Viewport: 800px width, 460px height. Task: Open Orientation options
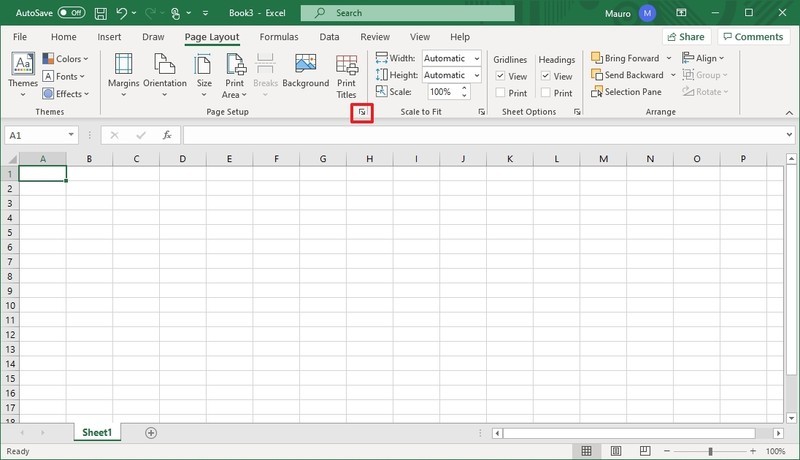[x=165, y=74]
